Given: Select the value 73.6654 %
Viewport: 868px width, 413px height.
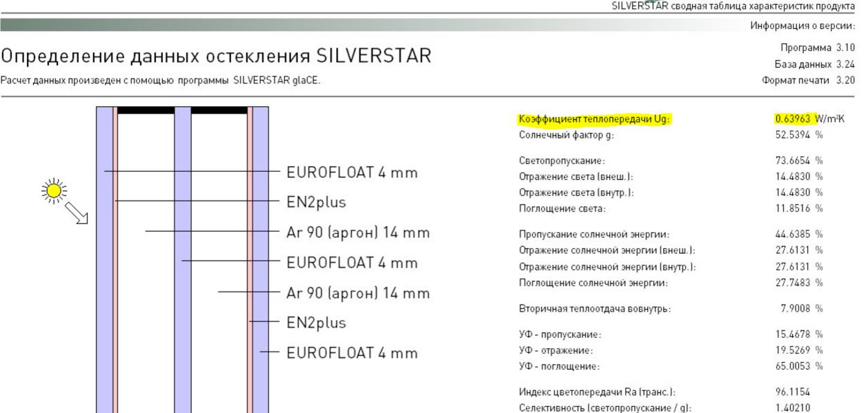Looking at the screenshot, I should click(799, 161).
